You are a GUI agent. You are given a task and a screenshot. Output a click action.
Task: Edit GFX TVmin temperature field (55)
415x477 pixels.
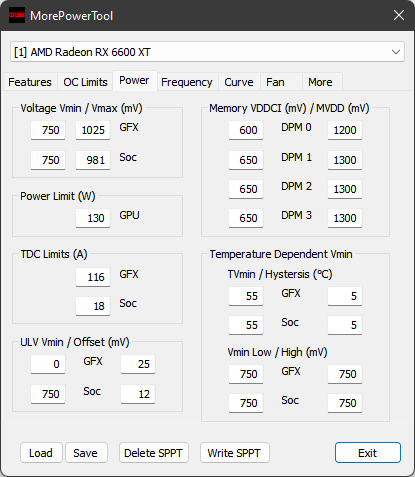point(246,296)
